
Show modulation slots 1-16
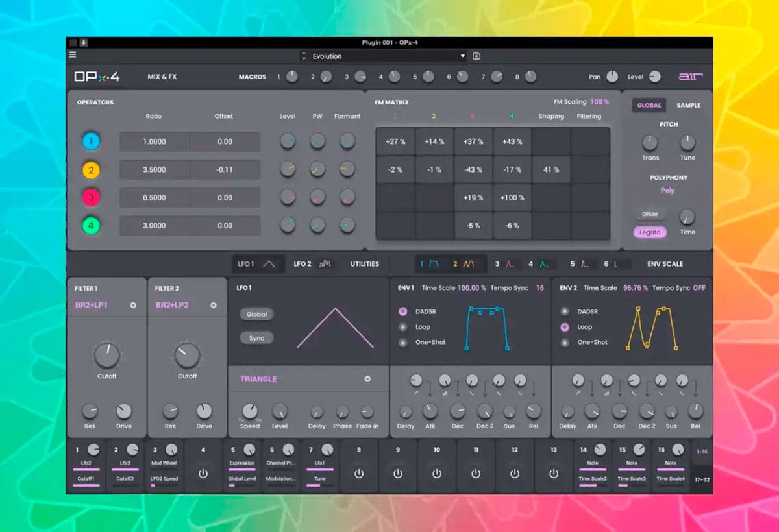coord(702,452)
